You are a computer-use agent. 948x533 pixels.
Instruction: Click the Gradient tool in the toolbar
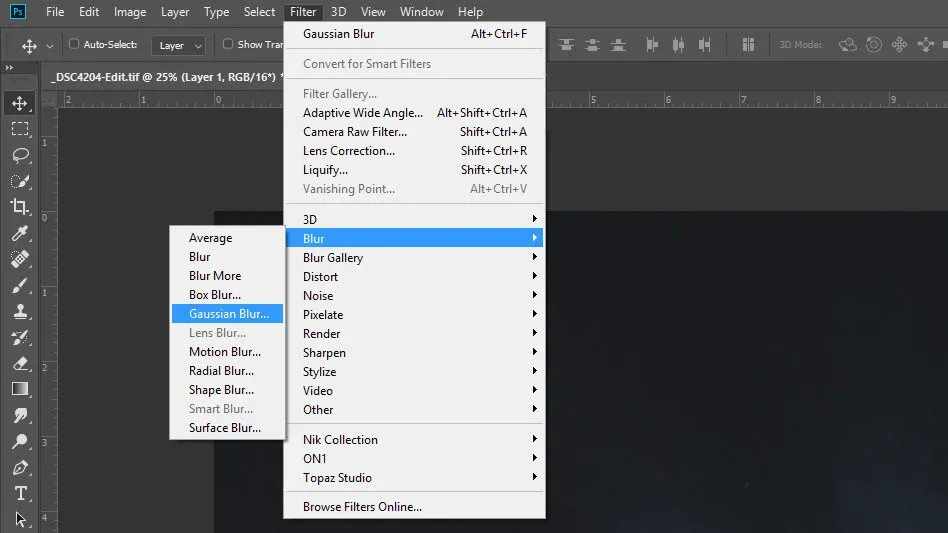[20, 389]
